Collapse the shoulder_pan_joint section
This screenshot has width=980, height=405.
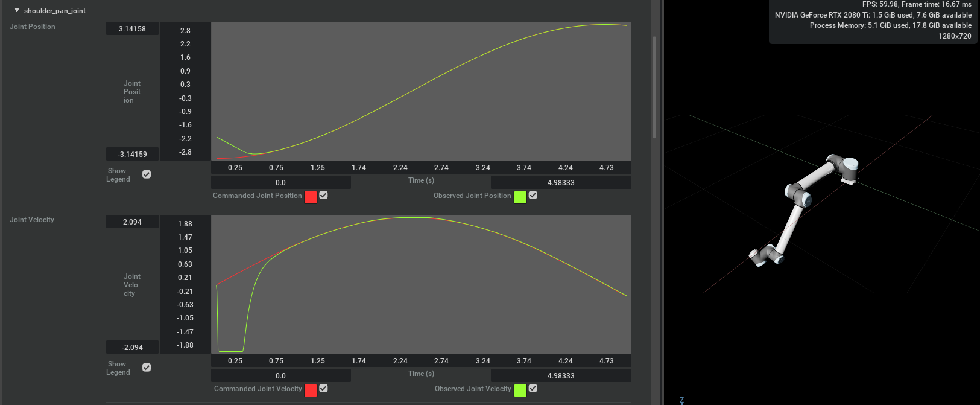pos(17,10)
